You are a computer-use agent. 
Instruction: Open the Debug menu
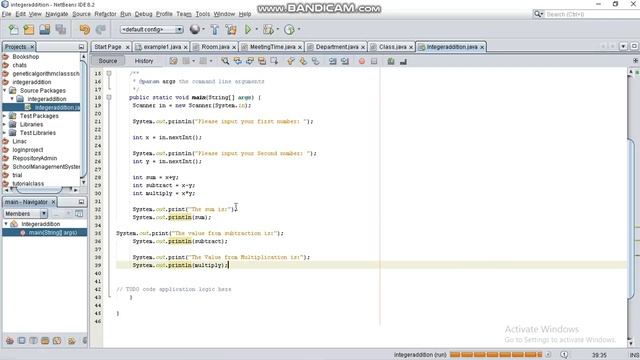point(143,14)
